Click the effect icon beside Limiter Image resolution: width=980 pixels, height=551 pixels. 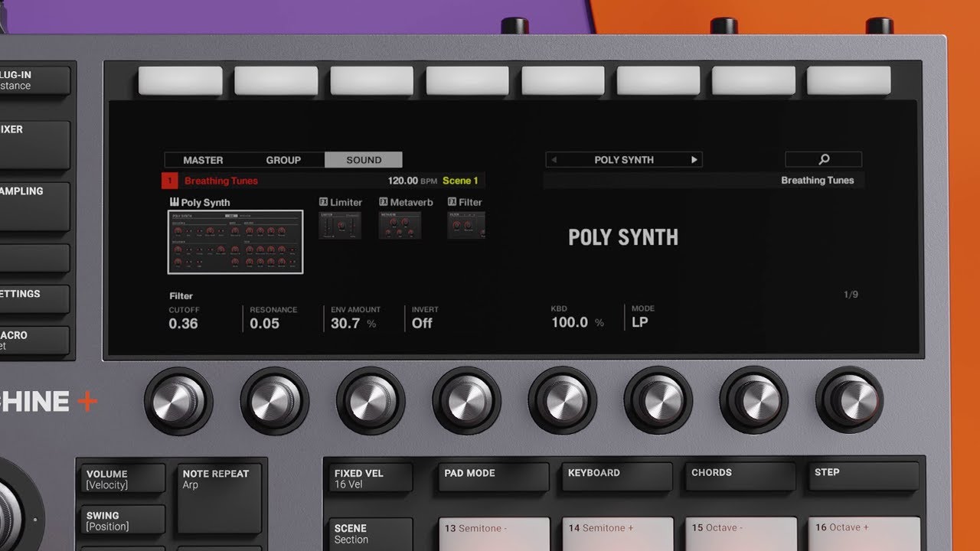(323, 202)
